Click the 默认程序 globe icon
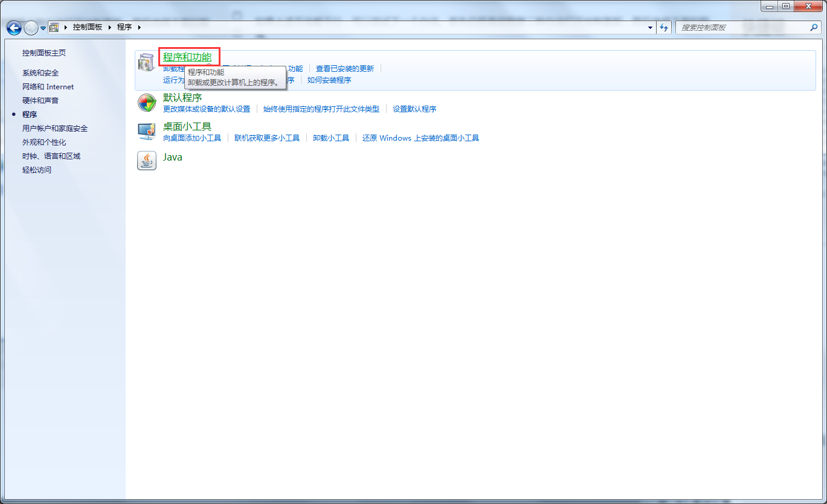827x504 pixels. 147,103
